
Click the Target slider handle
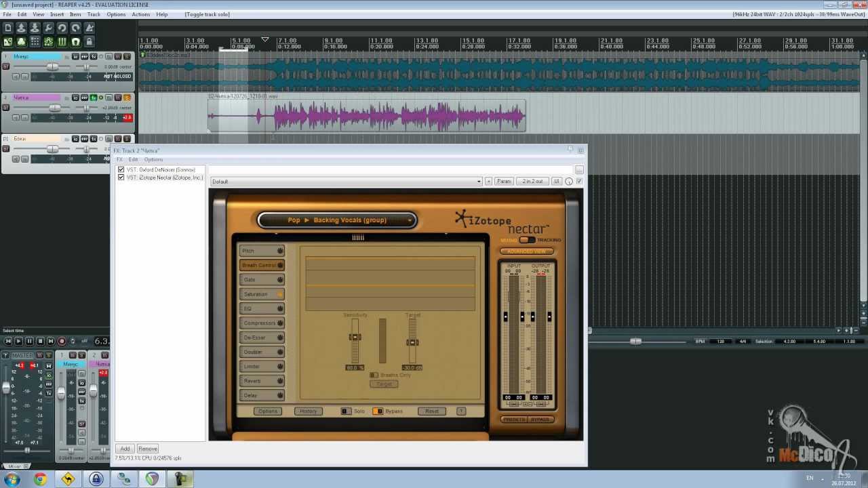412,342
